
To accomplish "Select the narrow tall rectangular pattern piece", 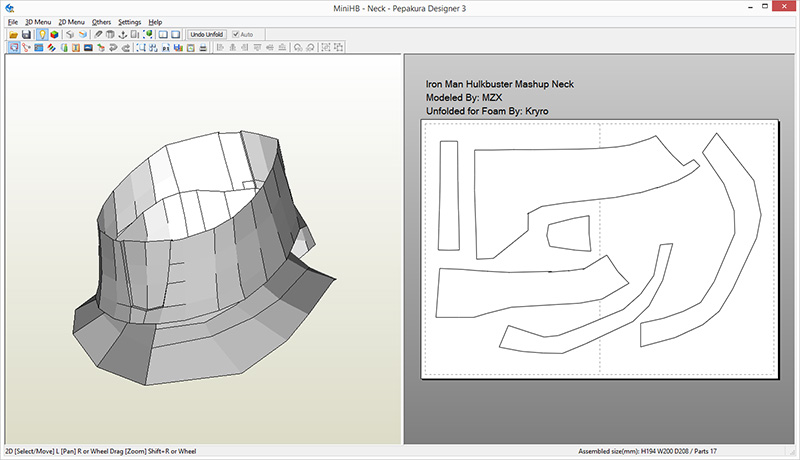I will [449, 196].
